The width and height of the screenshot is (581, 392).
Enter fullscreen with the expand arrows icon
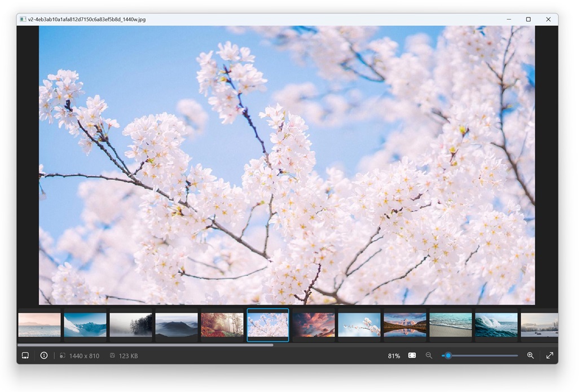[550, 355]
